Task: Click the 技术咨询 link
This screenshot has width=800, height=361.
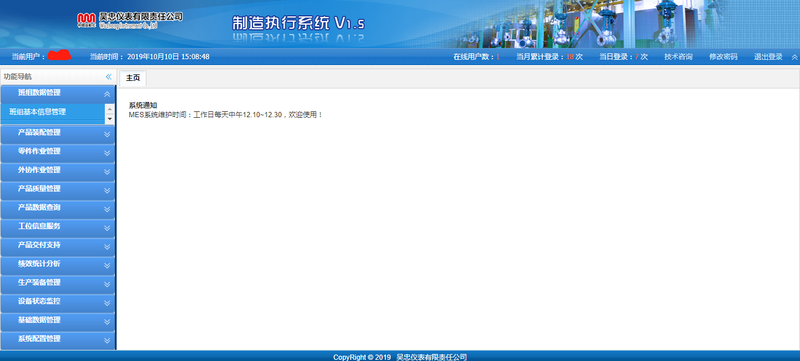Action: 678,57
